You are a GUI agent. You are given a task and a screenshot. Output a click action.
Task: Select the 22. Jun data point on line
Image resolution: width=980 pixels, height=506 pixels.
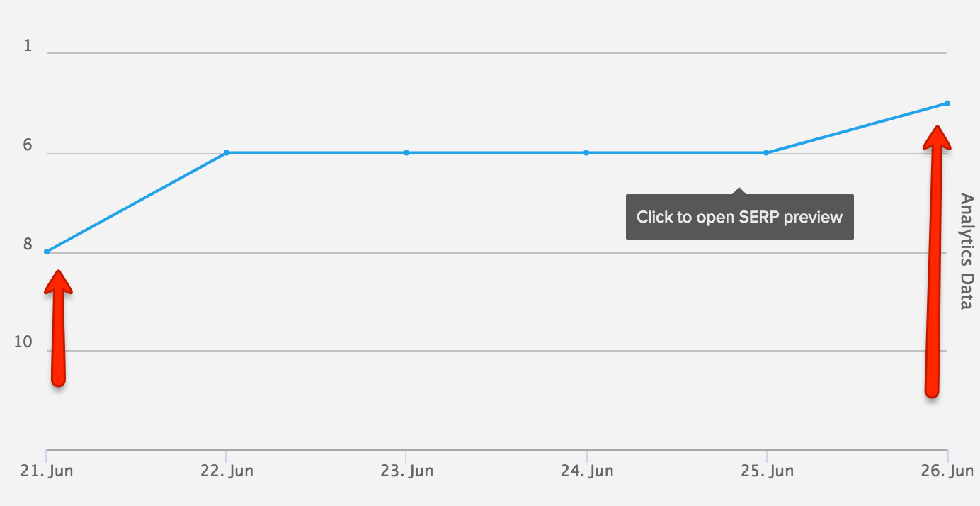[227, 152]
